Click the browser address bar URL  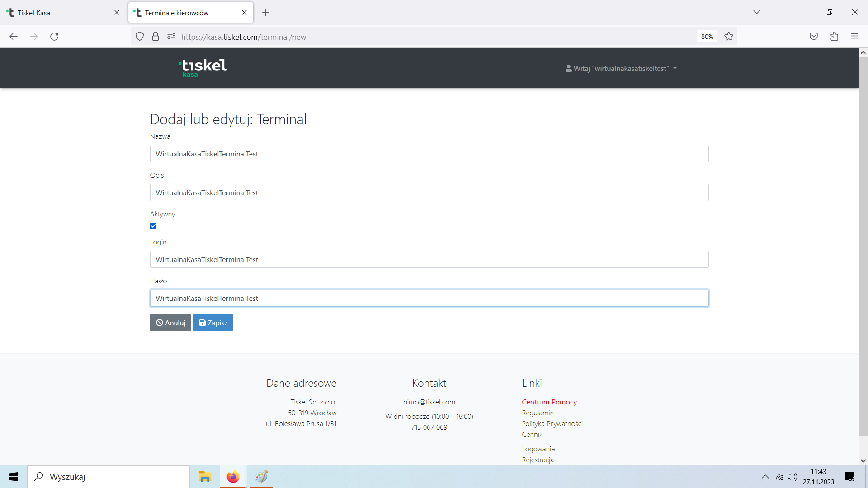click(x=244, y=37)
